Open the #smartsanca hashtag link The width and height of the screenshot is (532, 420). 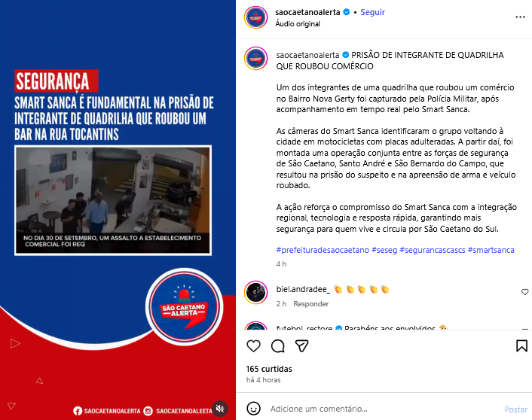[x=491, y=250]
